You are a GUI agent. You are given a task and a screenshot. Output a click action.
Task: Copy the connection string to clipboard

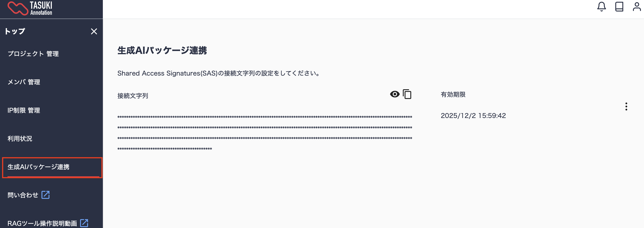click(x=407, y=94)
